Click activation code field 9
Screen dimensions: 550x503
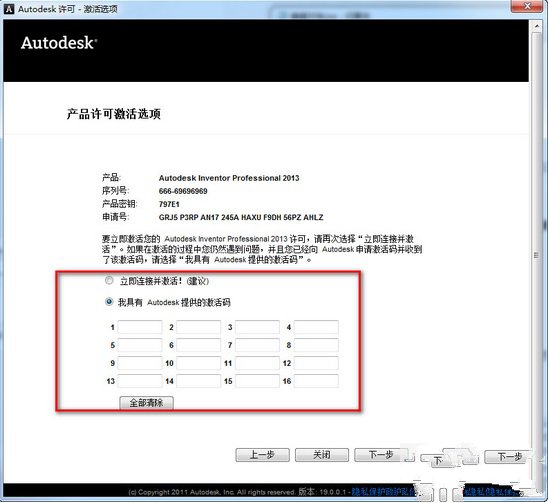(x=140, y=363)
